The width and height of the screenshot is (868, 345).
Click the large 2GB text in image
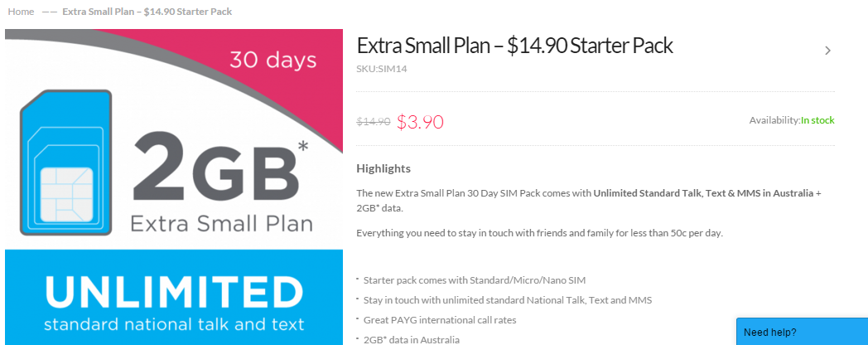(x=214, y=167)
